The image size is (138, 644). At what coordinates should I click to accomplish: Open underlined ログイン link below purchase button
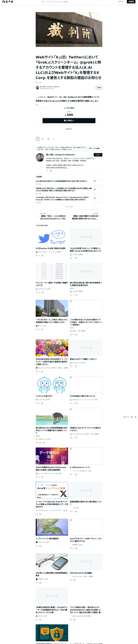(69, 129)
